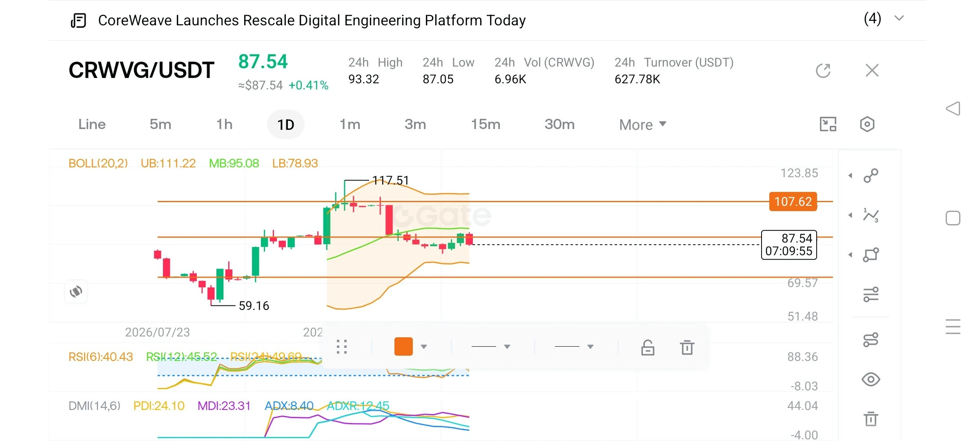Tap the RSI(6):40.43 indicator label

point(100,357)
